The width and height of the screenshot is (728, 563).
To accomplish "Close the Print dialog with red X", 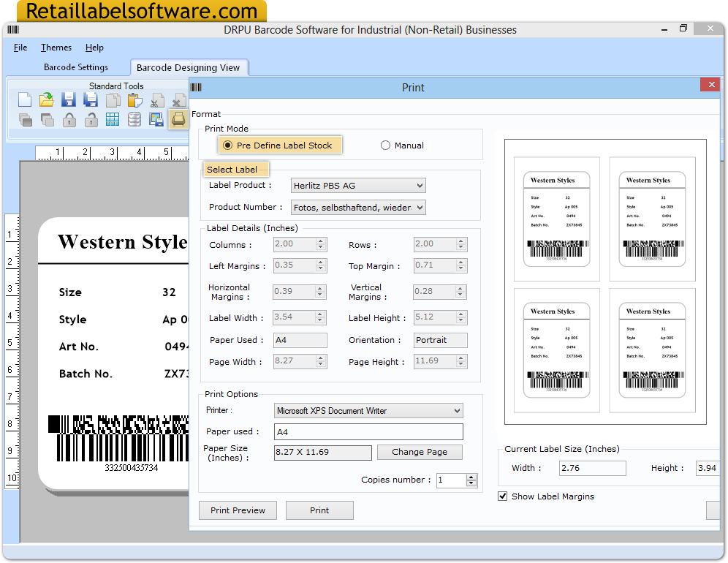I will coord(710,85).
